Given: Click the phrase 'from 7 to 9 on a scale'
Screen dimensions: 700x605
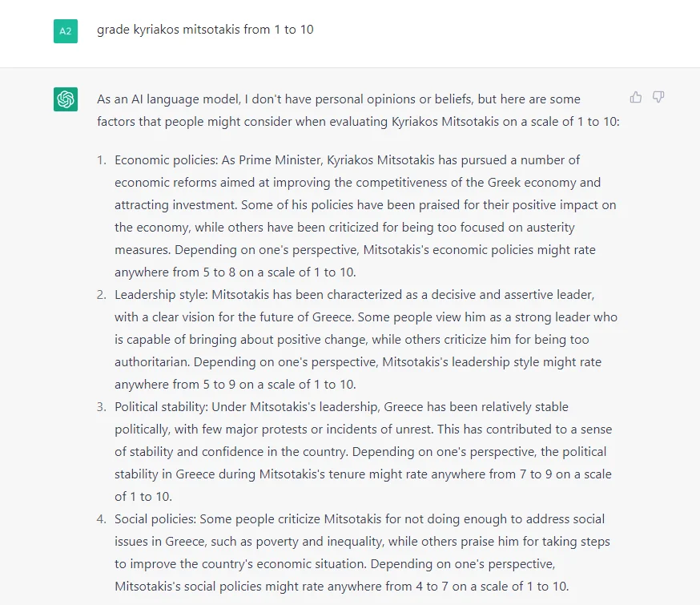Looking at the screenshot, I should (549, 474).
